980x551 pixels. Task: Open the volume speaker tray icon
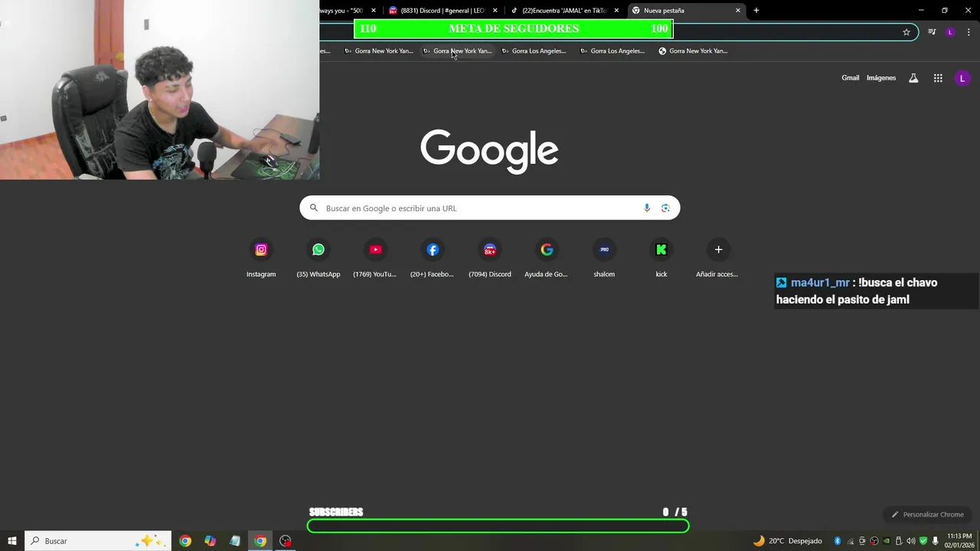[911, 541]
